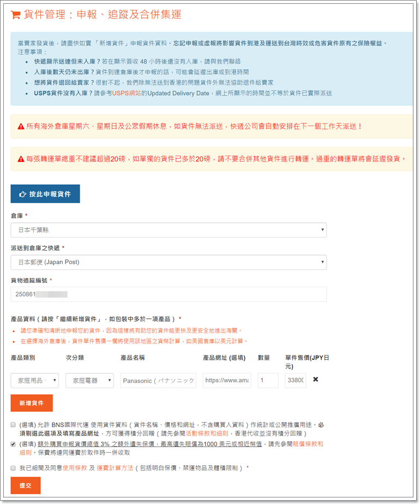This screenshot has height=504, width=420.
Task: Click the 派送到倉庫之快遞 label
Action: 35,248
